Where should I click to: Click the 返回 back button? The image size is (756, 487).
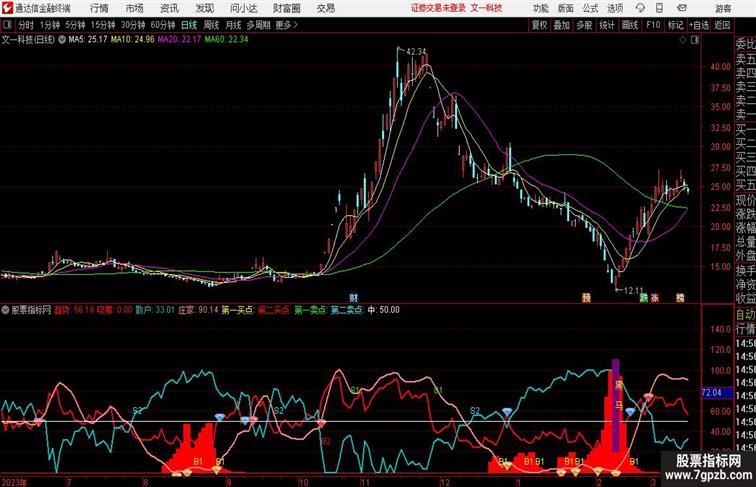[722, 25]
